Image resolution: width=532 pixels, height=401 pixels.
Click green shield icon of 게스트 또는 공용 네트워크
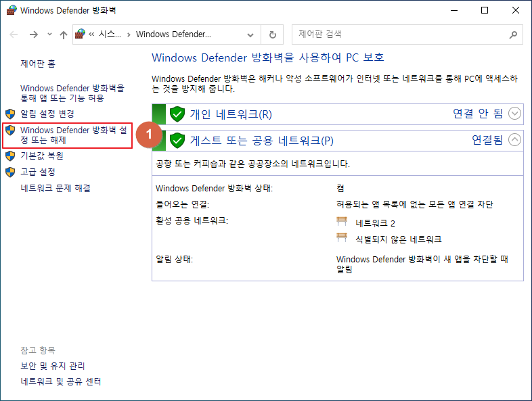(x=177, y=141)
